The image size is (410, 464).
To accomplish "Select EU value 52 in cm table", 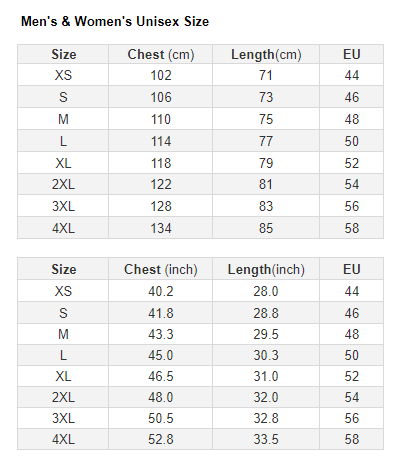I will pyautogui.click(x=352, y=163).
